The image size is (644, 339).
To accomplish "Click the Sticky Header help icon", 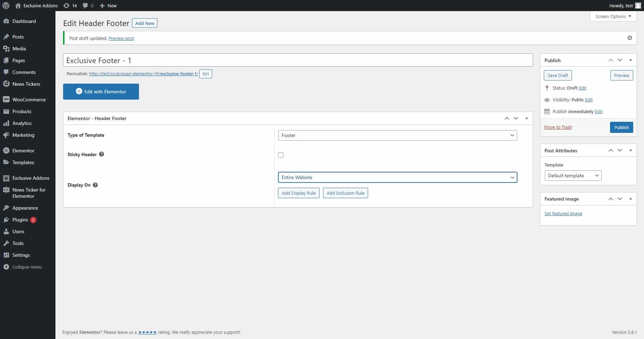I will tap(102, 154).
